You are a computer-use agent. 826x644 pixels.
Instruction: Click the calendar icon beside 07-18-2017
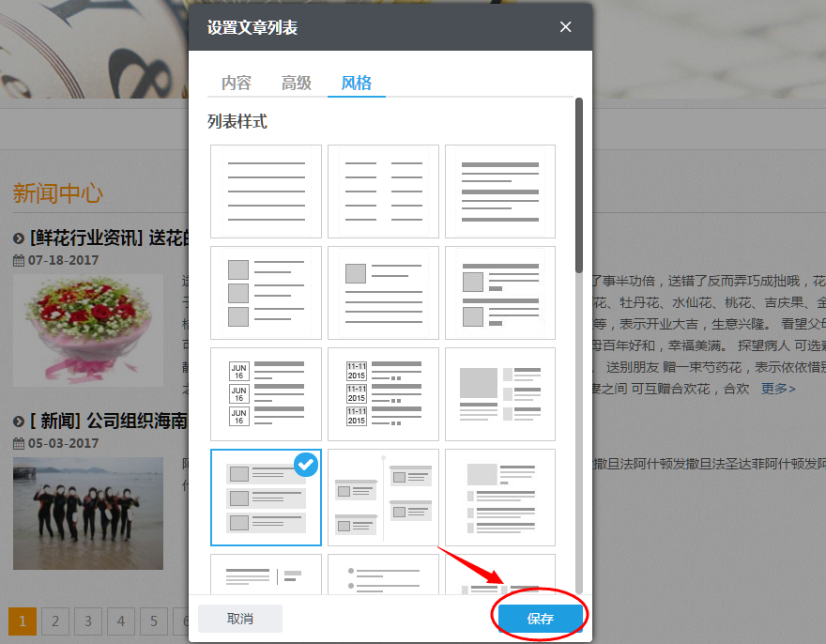(18, 260)
